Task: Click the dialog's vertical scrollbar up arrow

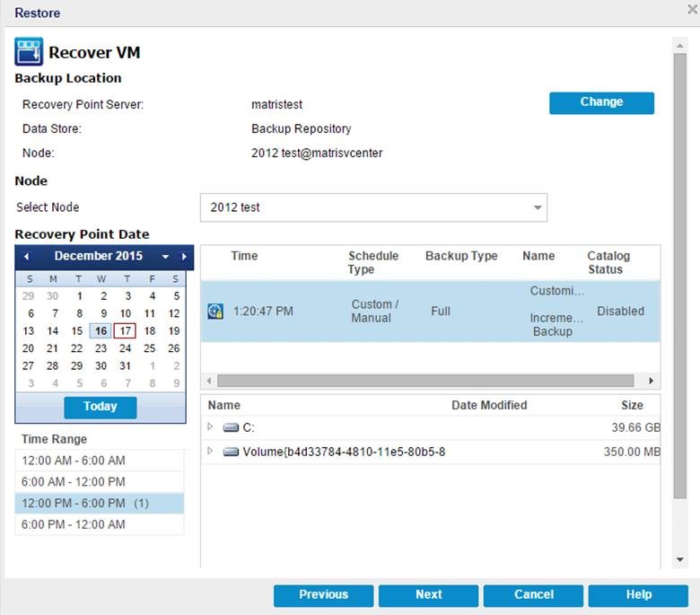Action: coord(680,46)
